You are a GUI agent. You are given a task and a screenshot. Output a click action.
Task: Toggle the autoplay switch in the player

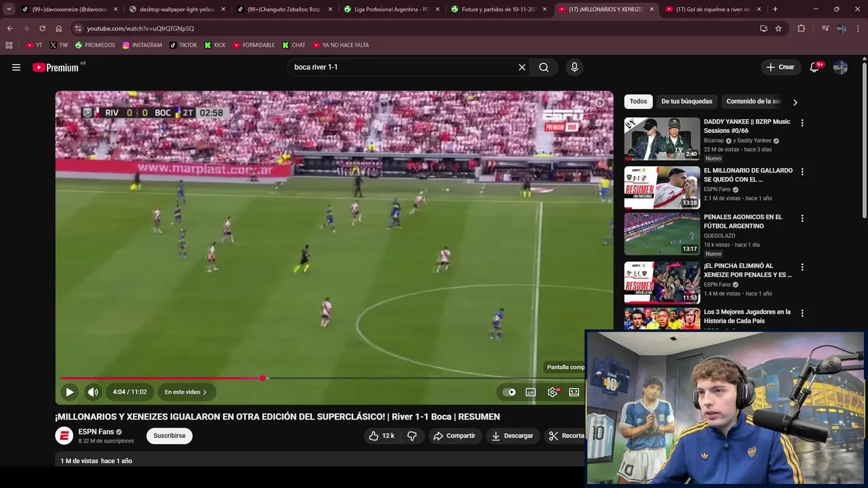click(509, 392)
